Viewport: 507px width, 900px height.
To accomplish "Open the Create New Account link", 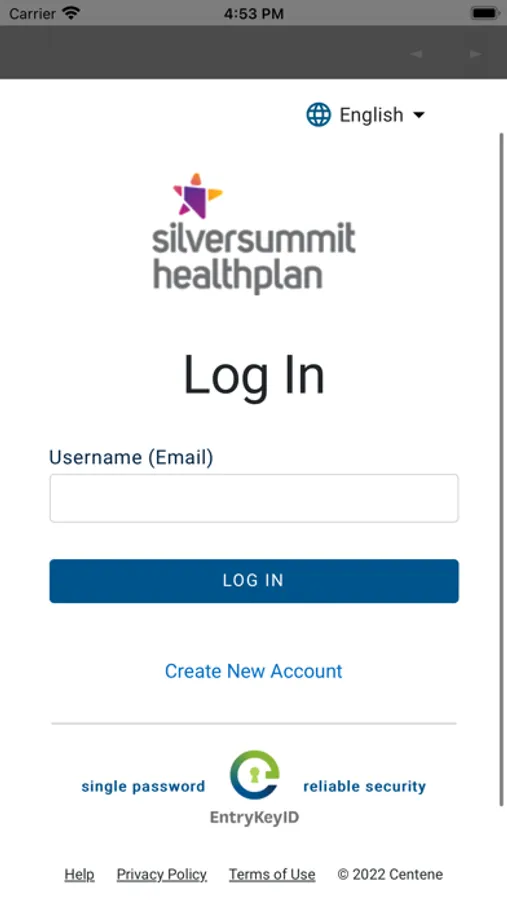I will click(253, 671).
